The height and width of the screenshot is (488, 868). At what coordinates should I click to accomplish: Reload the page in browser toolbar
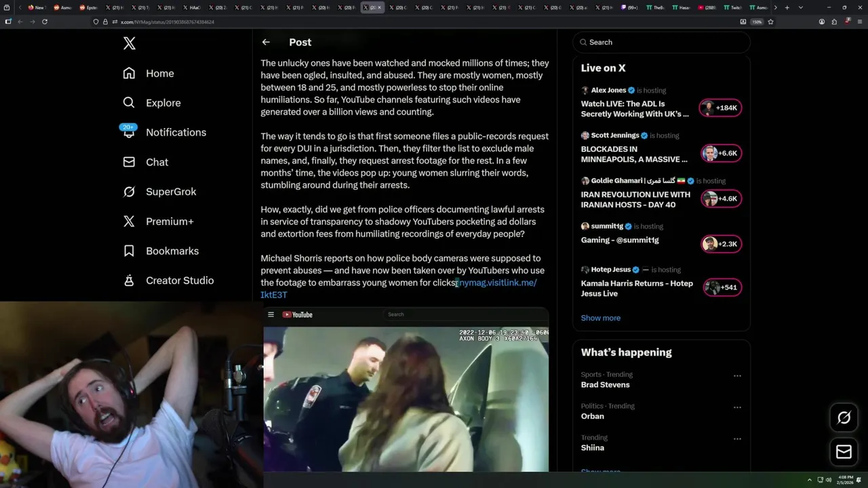coord(45,22)
